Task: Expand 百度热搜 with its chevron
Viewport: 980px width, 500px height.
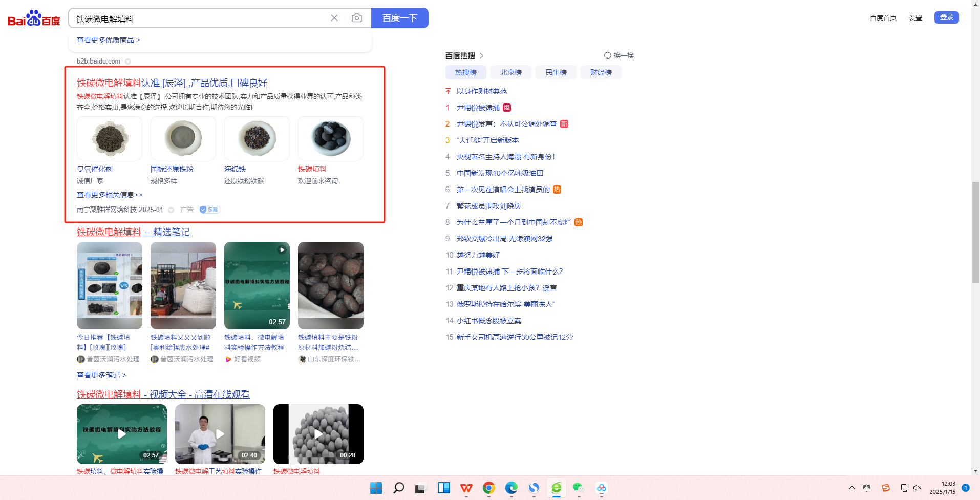Action: click(481, 55)
